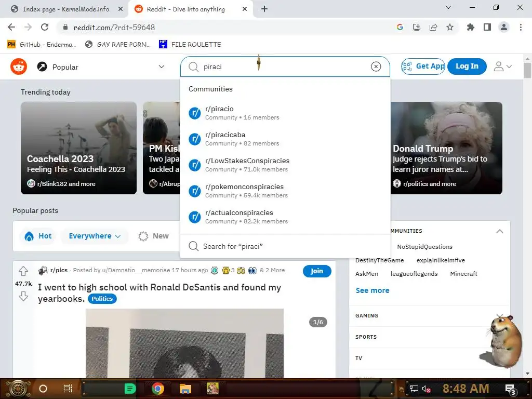532x399 pixels.
Task: Open the tab search chevron
Action: click(x=448, y=7)
